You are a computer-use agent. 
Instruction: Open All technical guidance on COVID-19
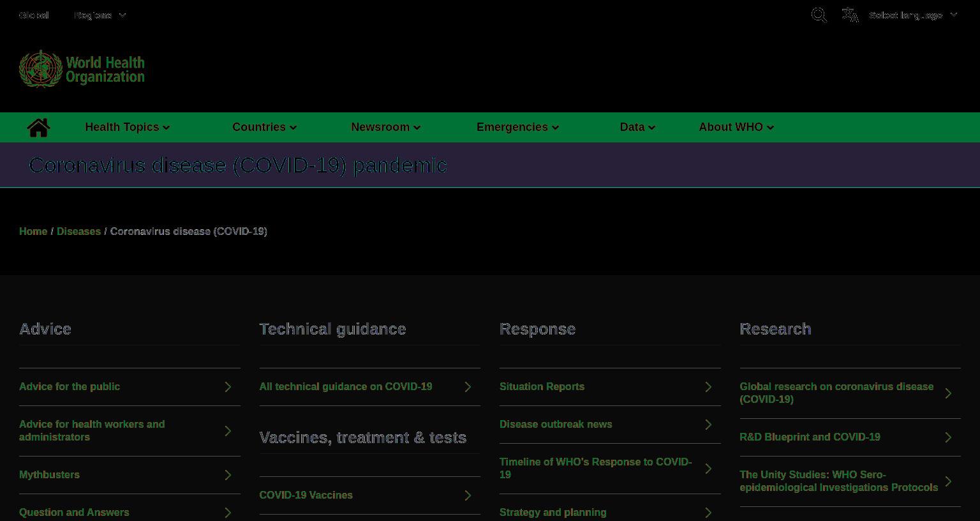click(346, 386)
